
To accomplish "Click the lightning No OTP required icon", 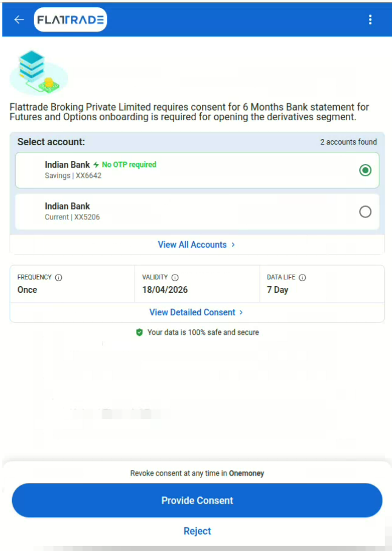I will pyautogui.click(x=96, y=165).
